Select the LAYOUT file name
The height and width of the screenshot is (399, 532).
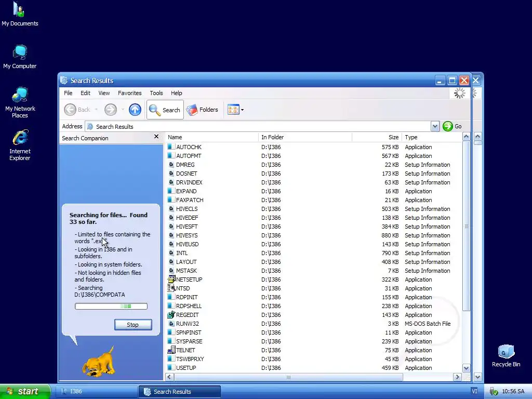(x=187, y=262)
